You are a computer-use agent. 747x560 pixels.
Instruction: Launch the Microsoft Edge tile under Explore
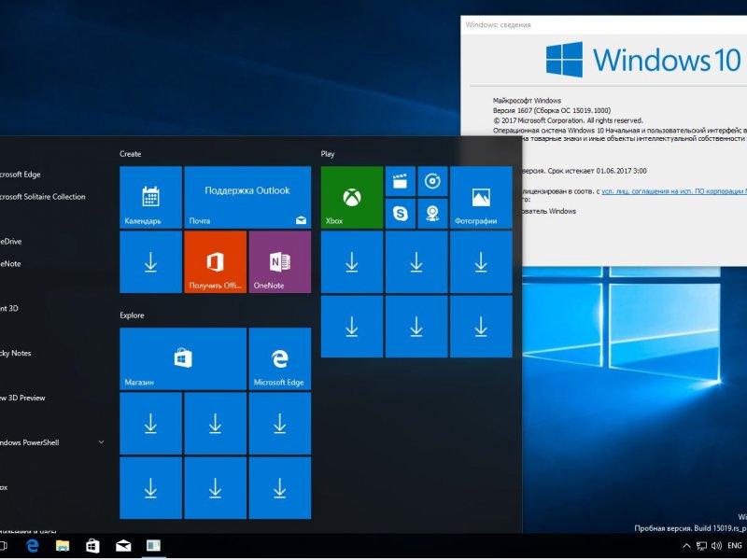[x=279, y=358]
